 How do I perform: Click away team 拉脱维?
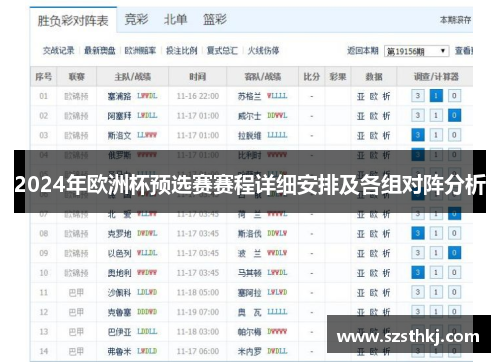tap(249, 135)
